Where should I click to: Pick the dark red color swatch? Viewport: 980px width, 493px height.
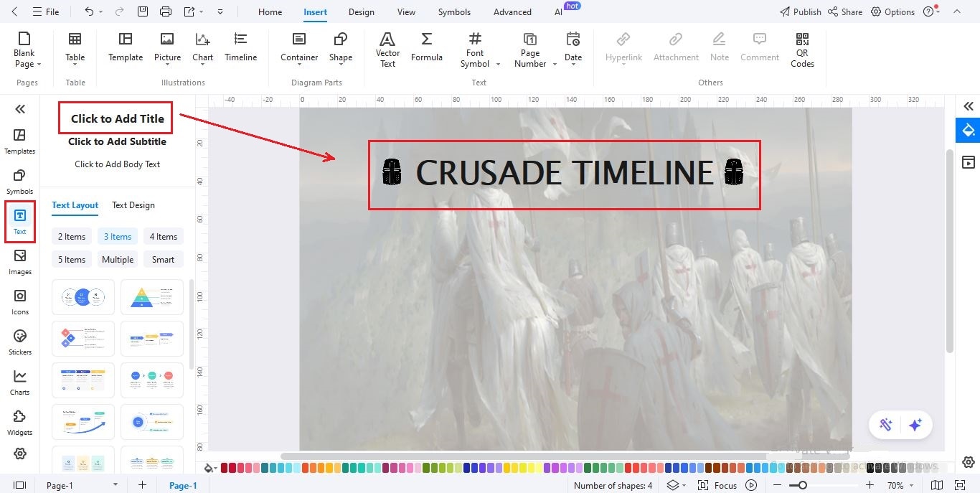coord(225,468)
